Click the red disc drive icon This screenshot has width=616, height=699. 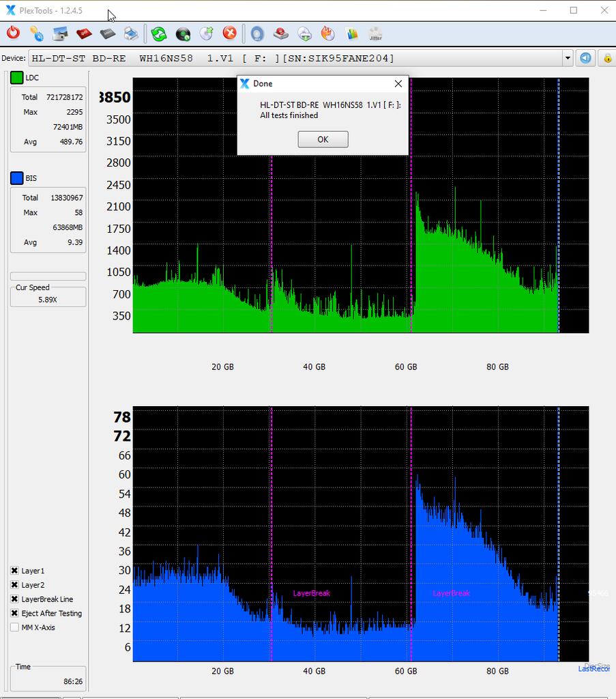point(281,33)
